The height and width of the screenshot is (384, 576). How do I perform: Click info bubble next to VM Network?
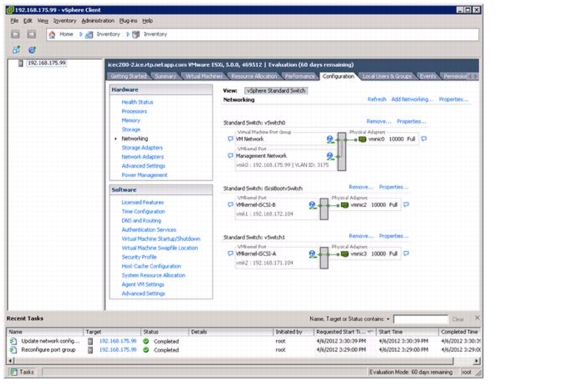(x=230, y=139)
